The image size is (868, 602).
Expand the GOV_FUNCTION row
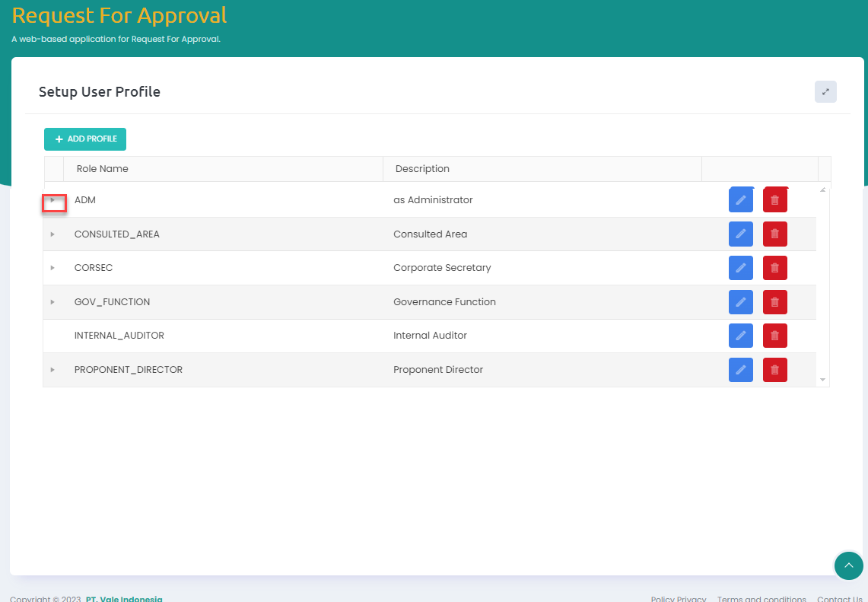tap(52, 302)
